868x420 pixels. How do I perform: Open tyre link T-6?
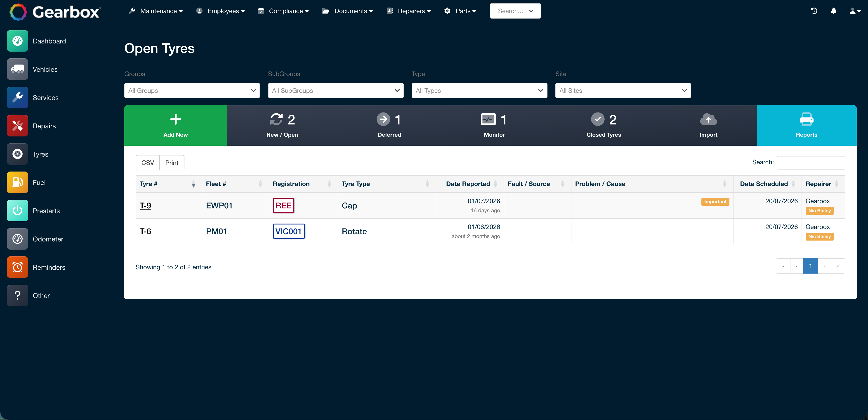(x=145, y=231)
